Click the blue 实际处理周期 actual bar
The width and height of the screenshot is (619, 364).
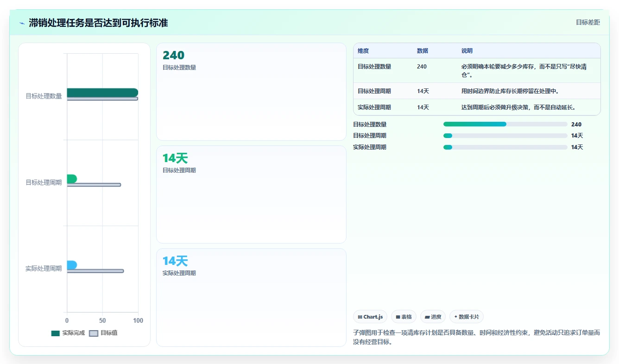(72, 265)
